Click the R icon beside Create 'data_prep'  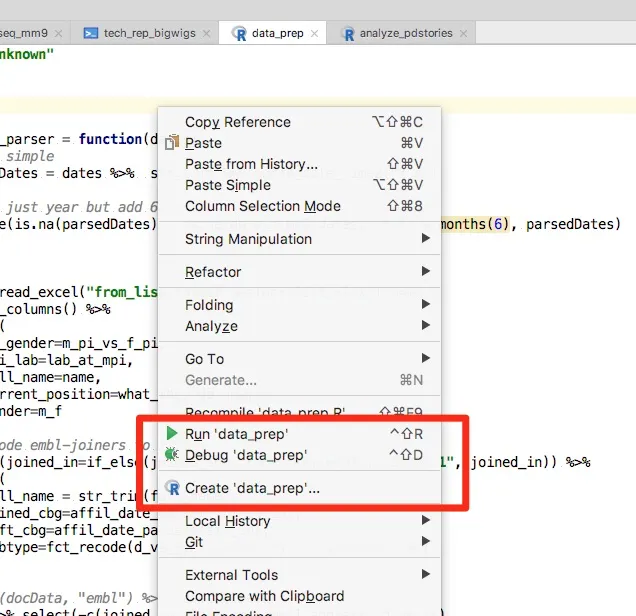click(172, 487)
